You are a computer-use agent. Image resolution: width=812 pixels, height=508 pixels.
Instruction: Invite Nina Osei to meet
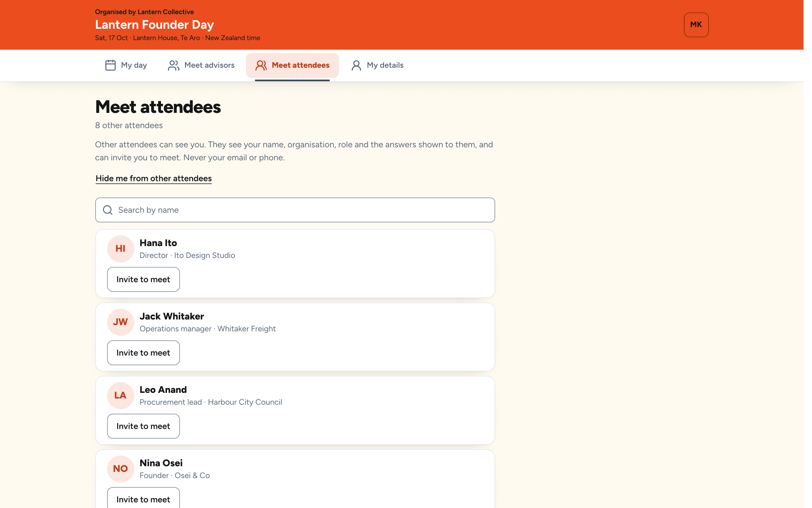pos(143,498)
